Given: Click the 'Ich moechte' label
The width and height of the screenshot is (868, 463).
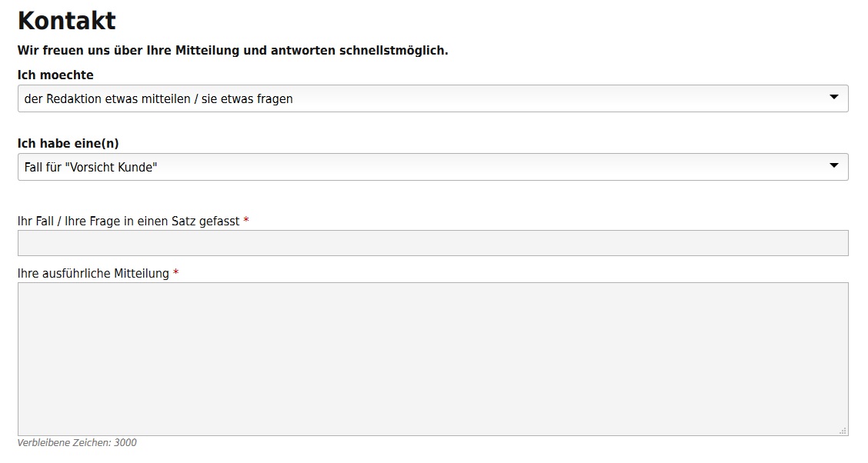Looking at the screenshot, I should (55, 75).
